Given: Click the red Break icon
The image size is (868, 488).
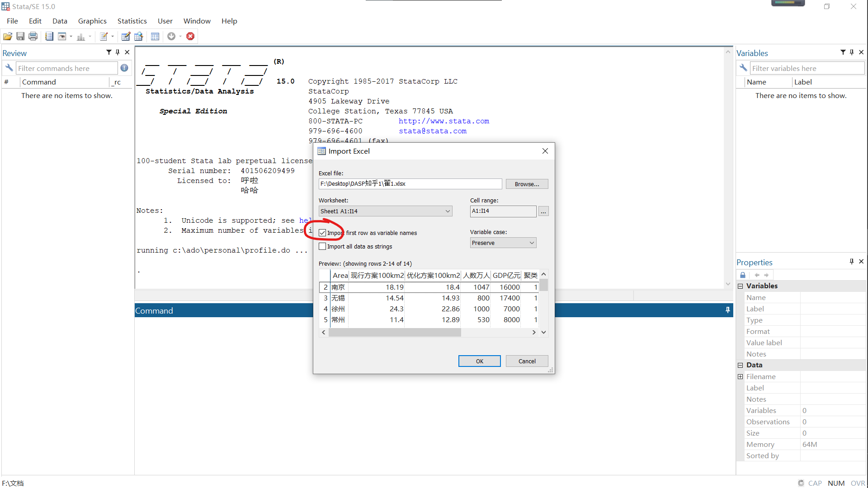Looking at the screenshot, I should [x=190, y=37].
